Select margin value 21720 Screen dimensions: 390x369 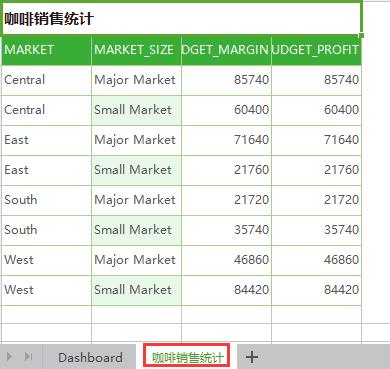(x=227, y=200)
